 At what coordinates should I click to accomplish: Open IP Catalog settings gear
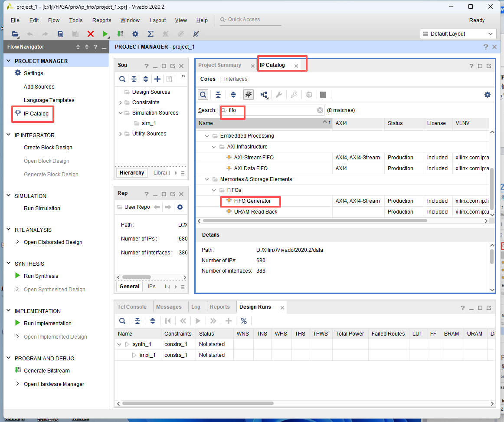[x=488, y=95]
